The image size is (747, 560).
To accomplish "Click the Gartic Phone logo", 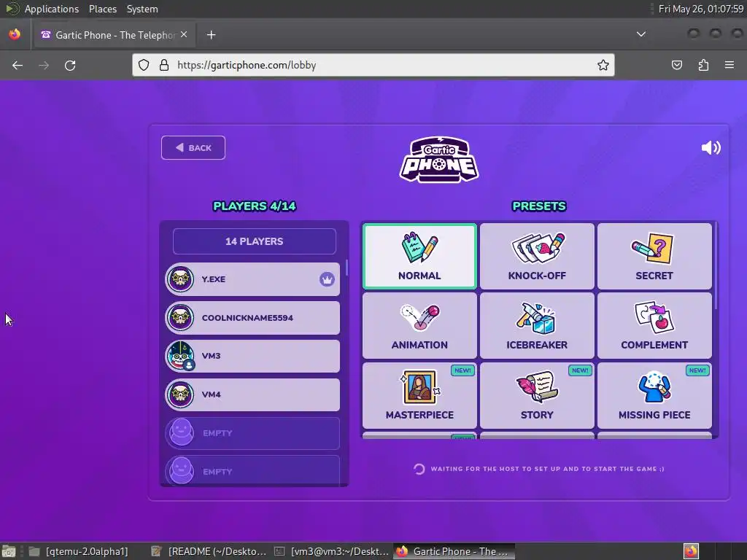I will click(438, 160).
